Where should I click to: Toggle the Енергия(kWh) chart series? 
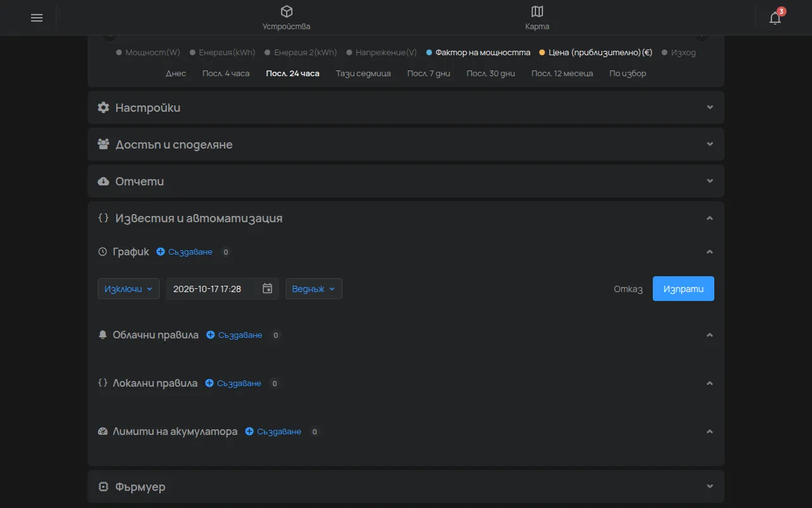(x=223, y=53)
